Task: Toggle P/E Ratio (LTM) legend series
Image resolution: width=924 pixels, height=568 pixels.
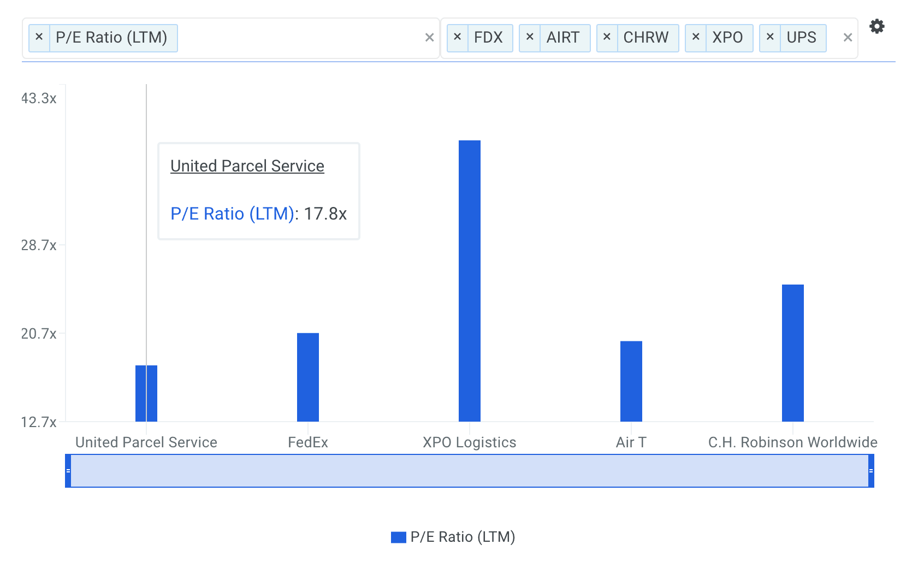Action: (453, 537)
